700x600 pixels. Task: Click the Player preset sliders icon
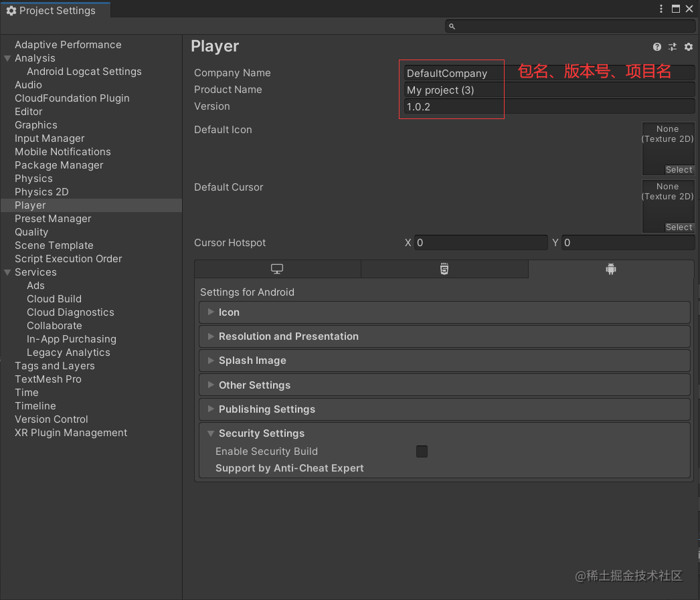pos(673,47)
